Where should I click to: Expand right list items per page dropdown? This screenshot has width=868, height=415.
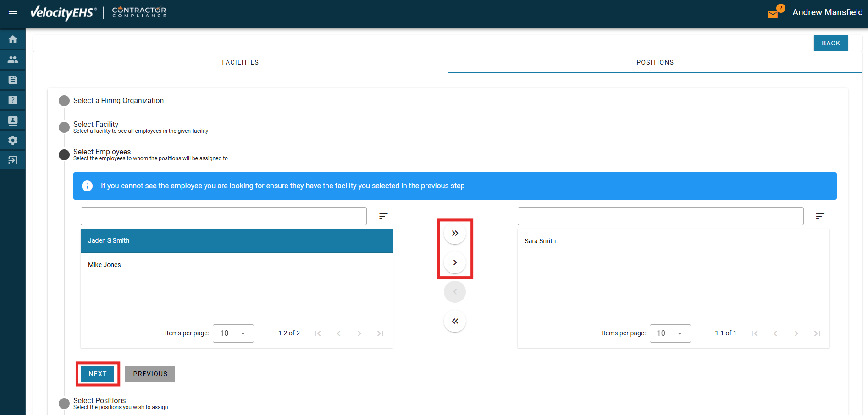669,333
